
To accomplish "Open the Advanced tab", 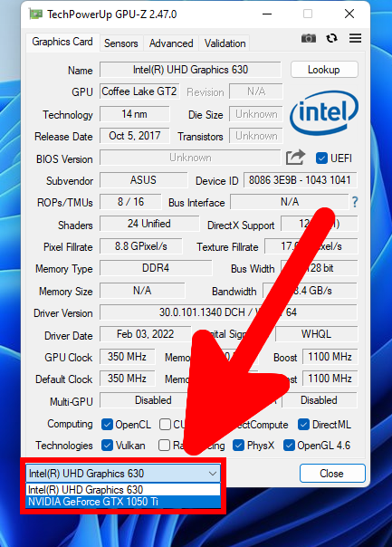I will (x=171, y=43).
